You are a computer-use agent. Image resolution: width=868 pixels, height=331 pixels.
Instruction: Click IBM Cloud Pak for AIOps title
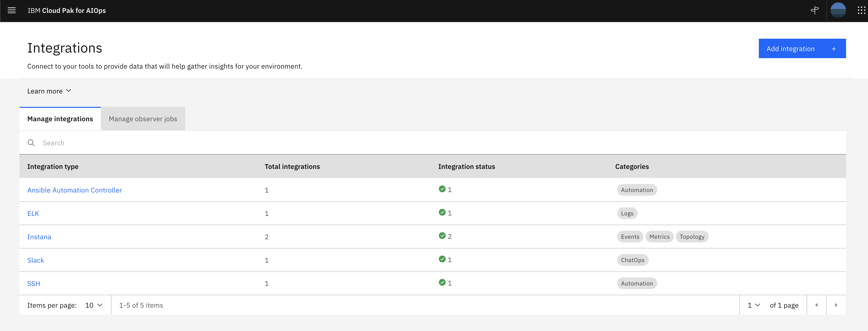pos(67,10)
